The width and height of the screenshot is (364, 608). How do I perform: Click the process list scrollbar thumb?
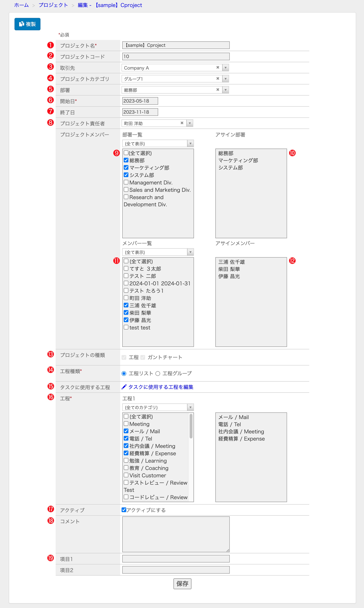pyautogui.click(x=191, y=426)
